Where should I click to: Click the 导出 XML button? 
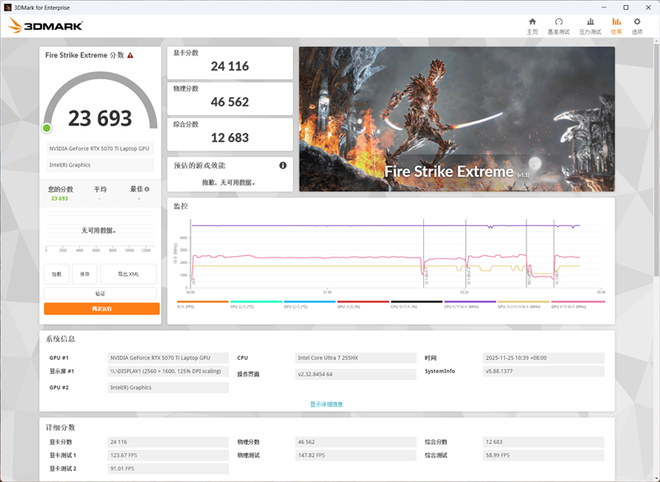pos(128,274)
